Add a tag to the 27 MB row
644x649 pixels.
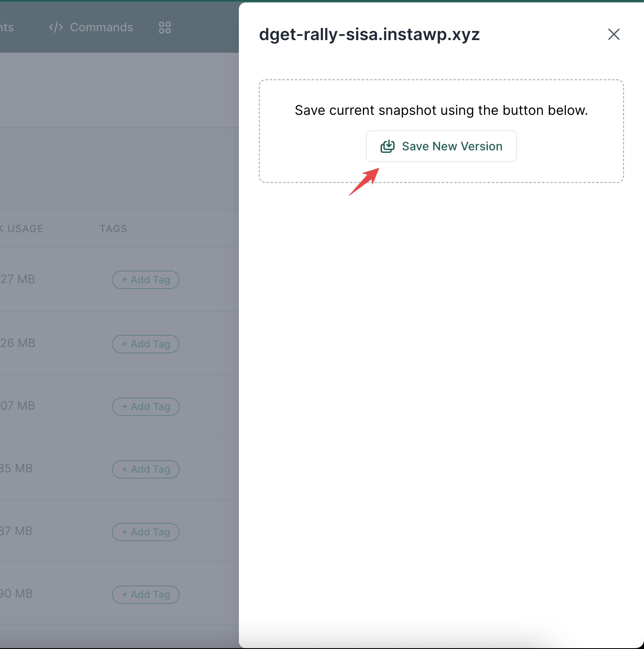click(146, 280)
